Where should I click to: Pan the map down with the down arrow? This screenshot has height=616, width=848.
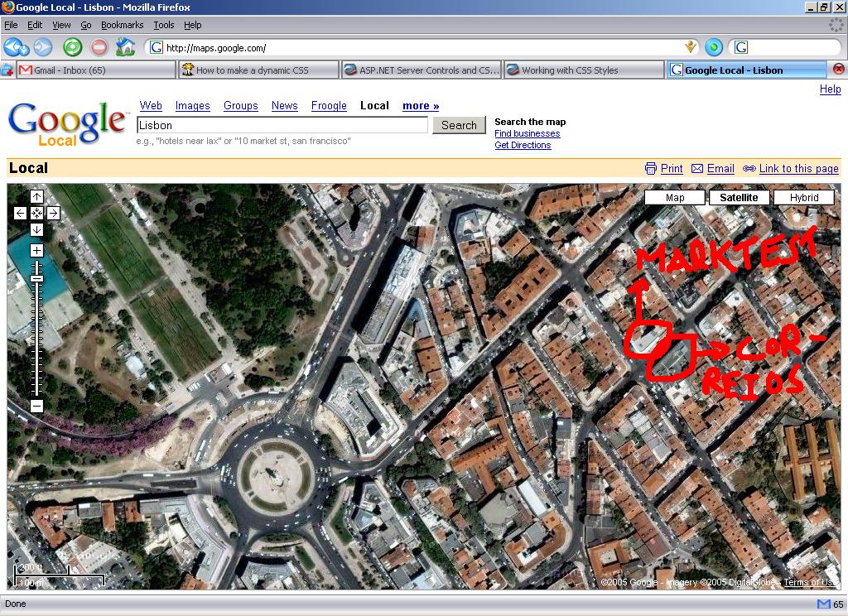[36, 230]
